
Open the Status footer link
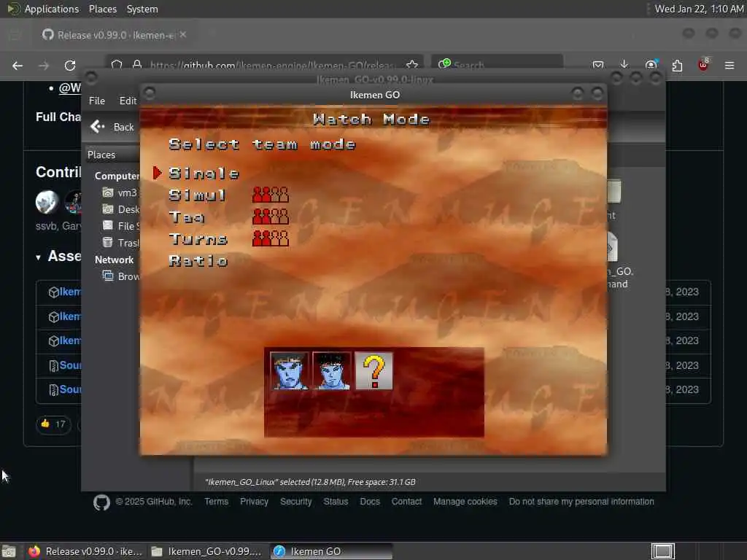[x=336, y=502]
